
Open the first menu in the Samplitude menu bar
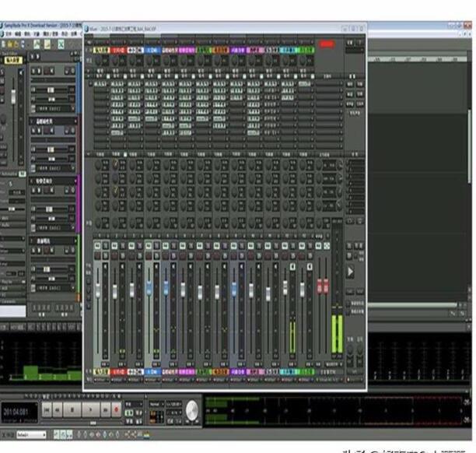pyautogui.click(x=8, y=33)
